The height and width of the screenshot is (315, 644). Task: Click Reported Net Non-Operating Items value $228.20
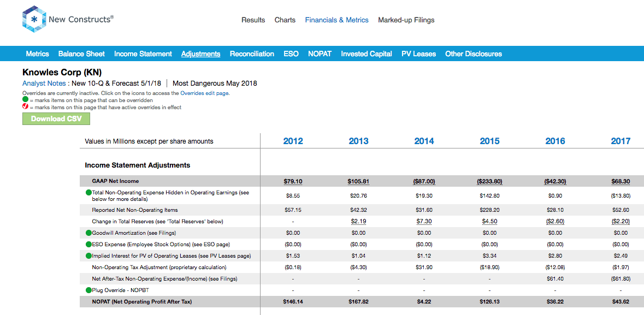pos(489,210)
